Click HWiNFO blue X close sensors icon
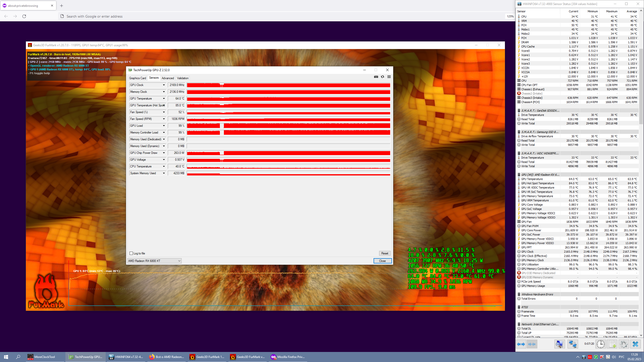 click(635, 344)
